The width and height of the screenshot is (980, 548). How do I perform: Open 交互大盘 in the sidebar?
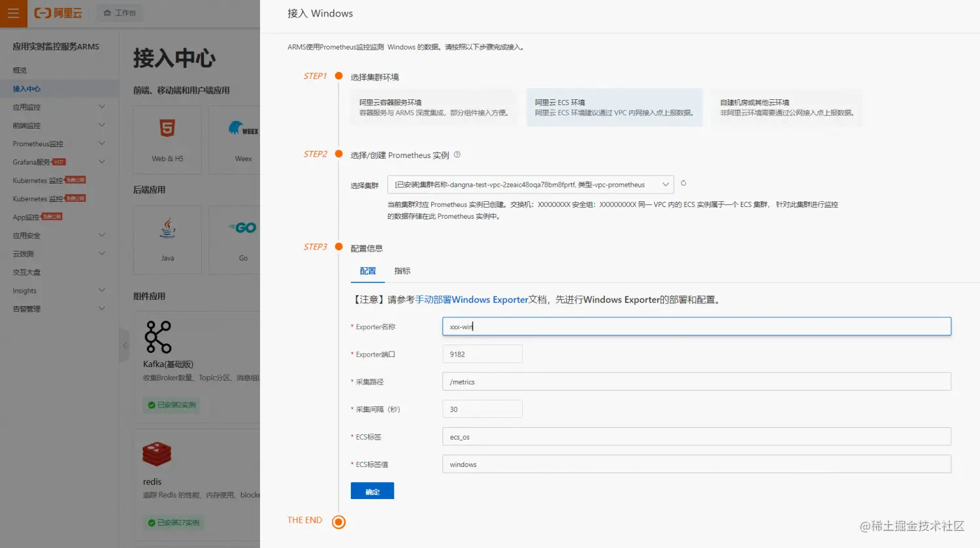click(x=27, y=272)
